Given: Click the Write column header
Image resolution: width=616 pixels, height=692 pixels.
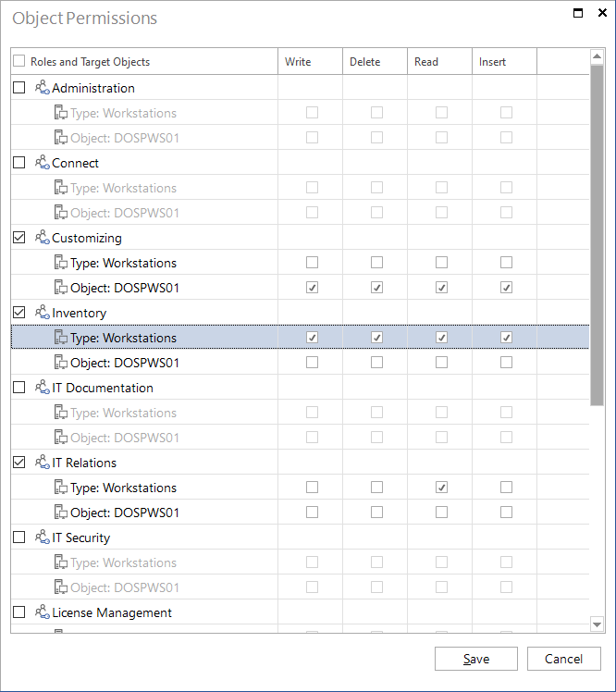Looking at the screenshot, I should 310,61.
